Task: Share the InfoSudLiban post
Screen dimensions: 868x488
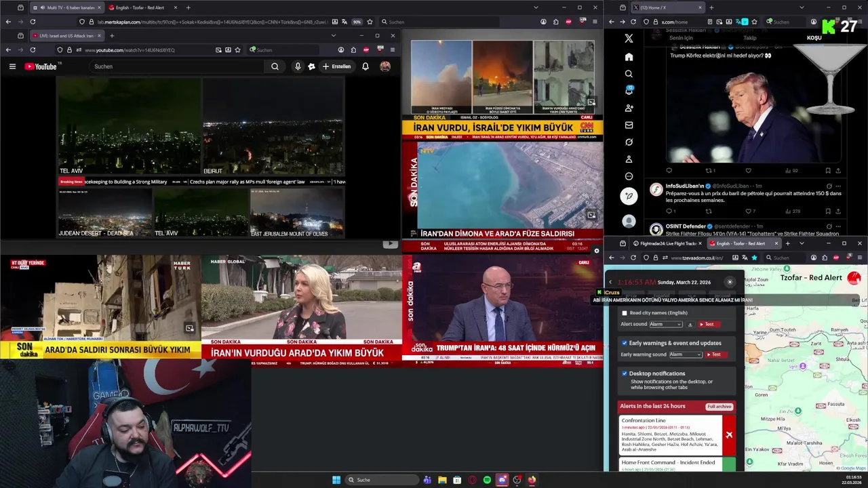Action: (x=838, y=211)
